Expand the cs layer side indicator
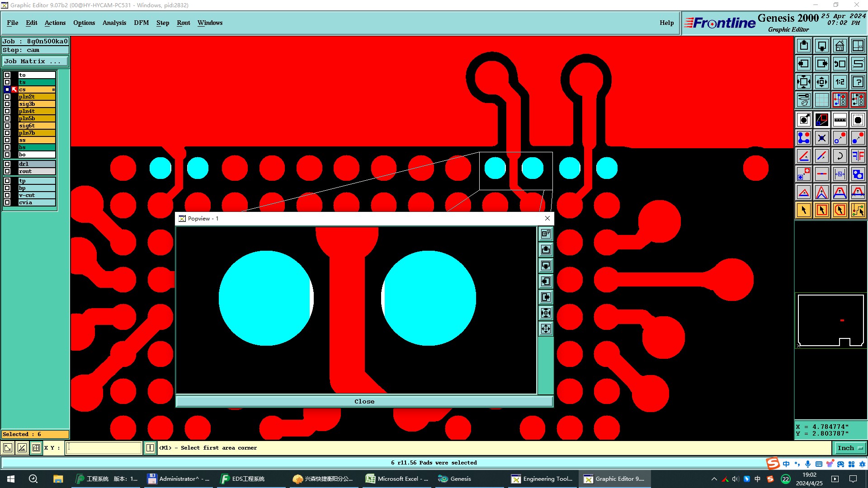 53,89
